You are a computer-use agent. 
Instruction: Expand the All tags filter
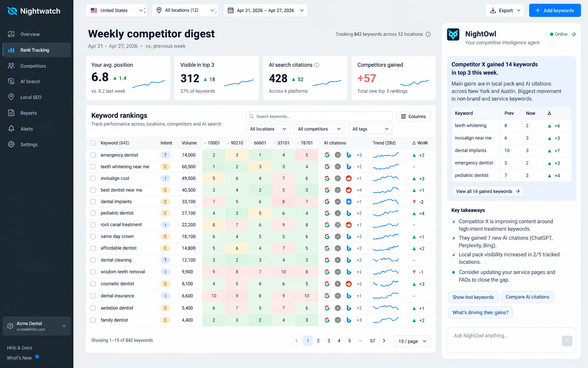point(370,129)
